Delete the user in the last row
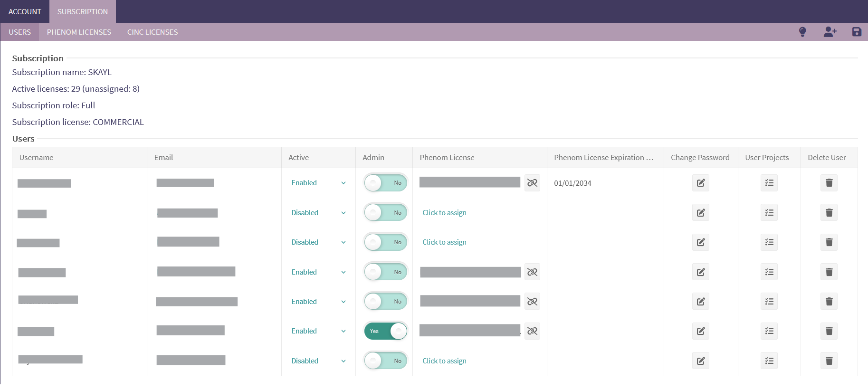The height and width of the screenshot is (390, 868). [829, 361]
